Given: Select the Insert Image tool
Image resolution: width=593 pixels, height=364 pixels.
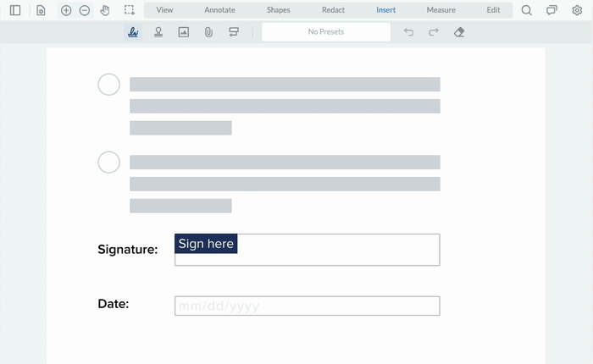Looking at the screenshot, I should click(x=184, y=32).
